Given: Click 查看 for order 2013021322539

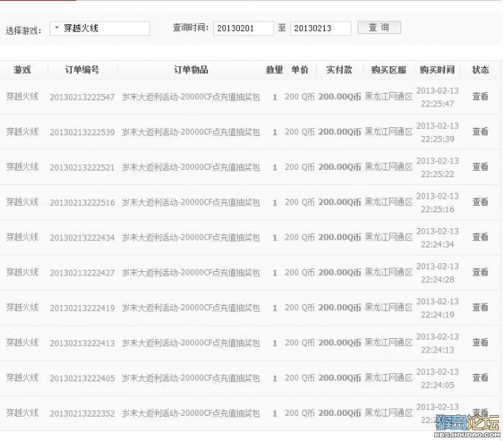Looking at the screenshot, I should point(480,132).
